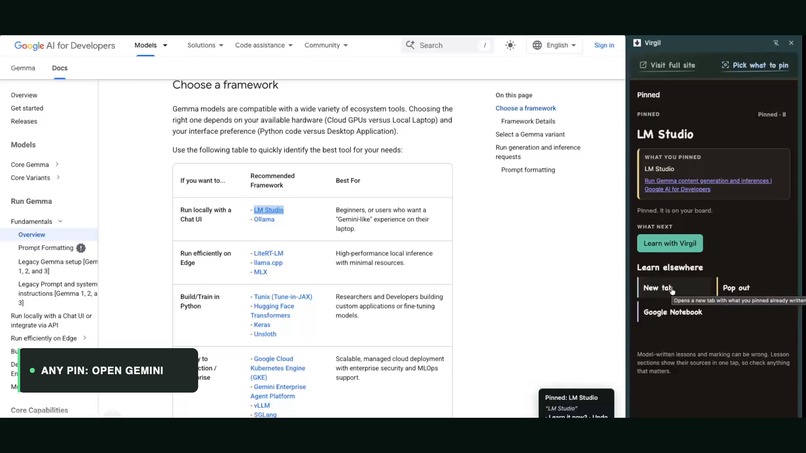
Task: Click the Virgil panel logo icon
Action: click(x=637, y=43)
